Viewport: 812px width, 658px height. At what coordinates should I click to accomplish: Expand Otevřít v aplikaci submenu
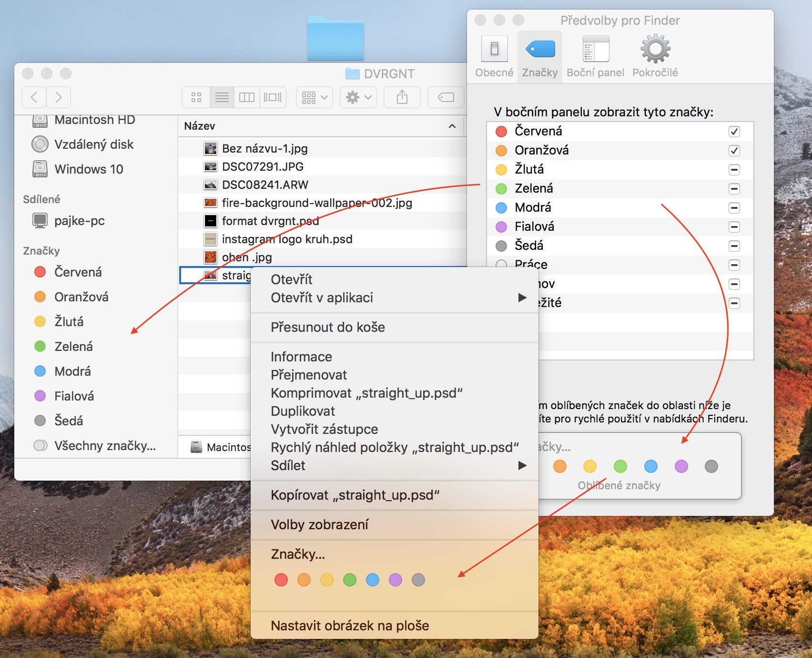[x=395, y=298]
